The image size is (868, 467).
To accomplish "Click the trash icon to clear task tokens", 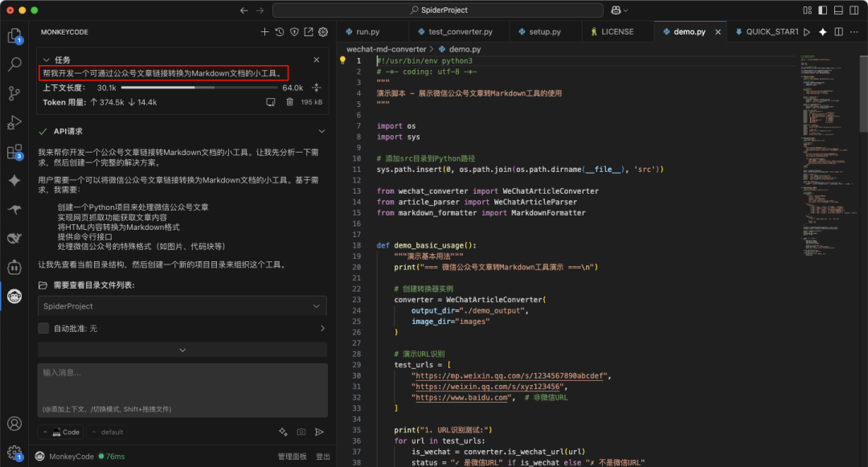I will pyautogui.click(x=289, y=102).
